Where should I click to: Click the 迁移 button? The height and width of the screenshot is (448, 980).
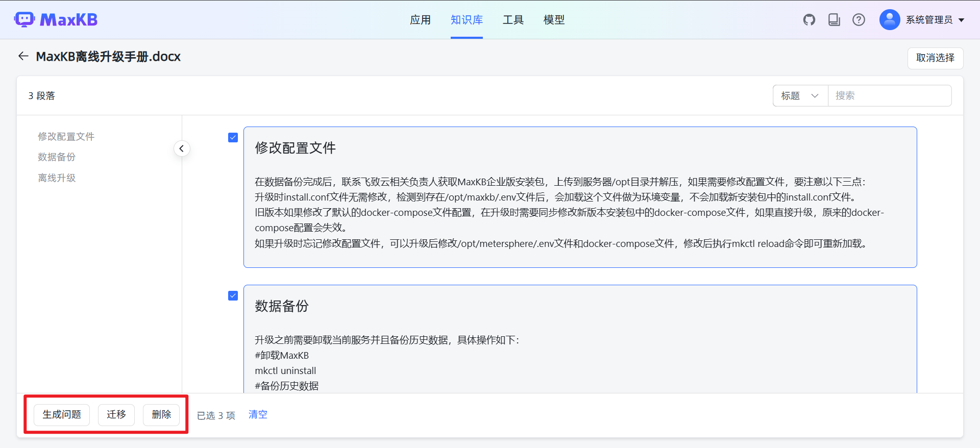tap(116, 415)
